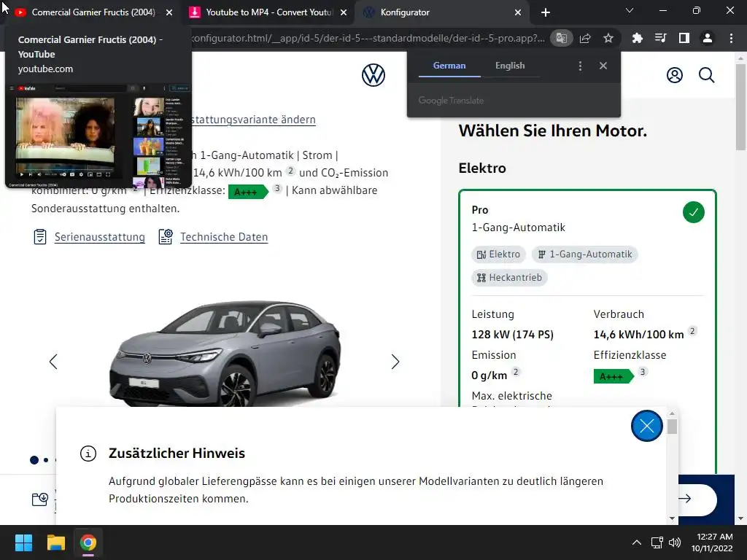The image size is (747, 560).
Task: Click the Ausstattungsvariante ändern link
Action: [253, 120]
